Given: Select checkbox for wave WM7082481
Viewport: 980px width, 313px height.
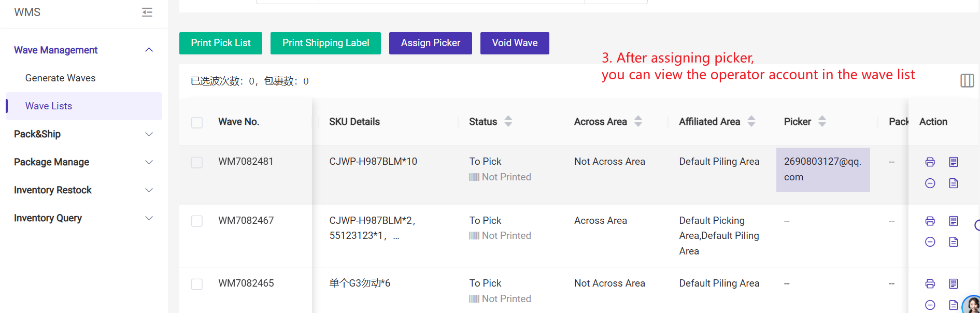Looking at the screenshot, I should pos(197,162).
